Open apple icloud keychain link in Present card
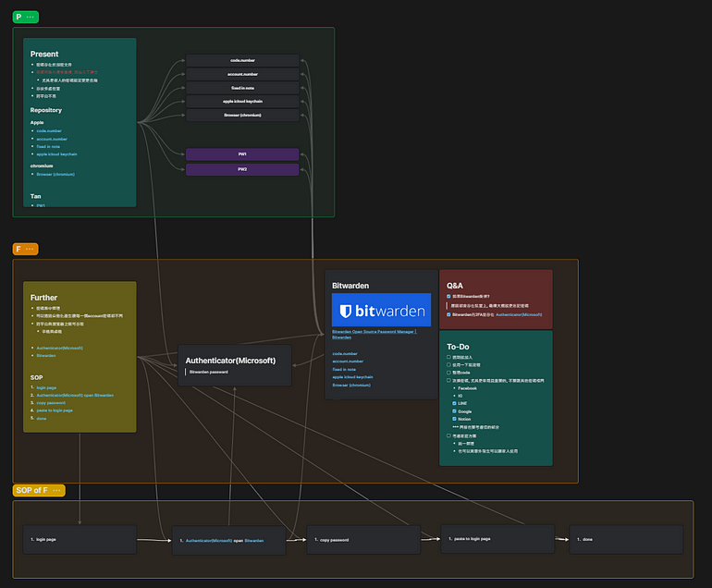This screenshot has width=712, height=588. point(56,154)
